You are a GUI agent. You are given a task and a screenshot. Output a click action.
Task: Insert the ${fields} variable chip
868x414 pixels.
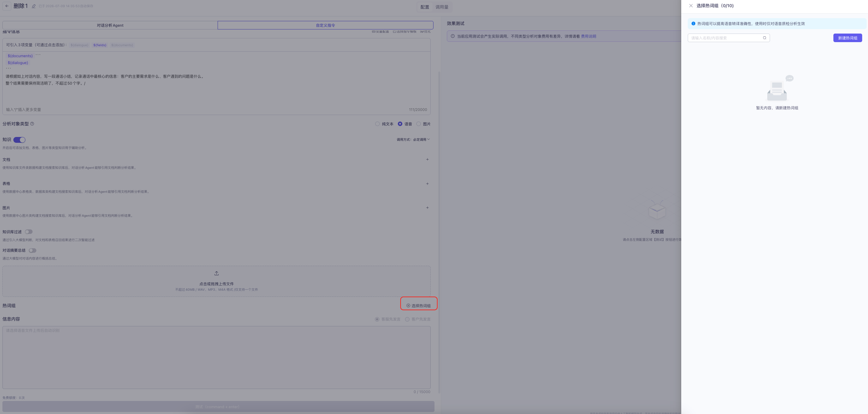(x=100, y=45)
